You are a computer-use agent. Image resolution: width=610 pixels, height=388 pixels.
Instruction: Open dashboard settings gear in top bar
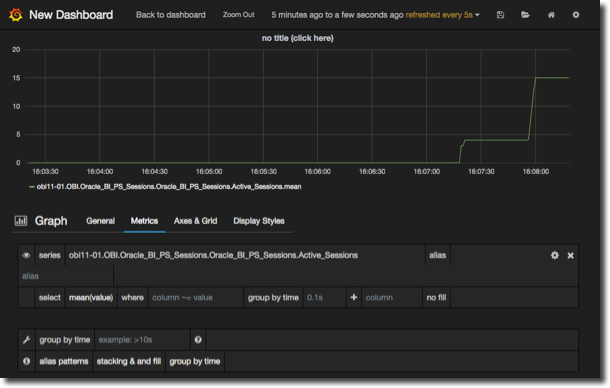[576, 15]
